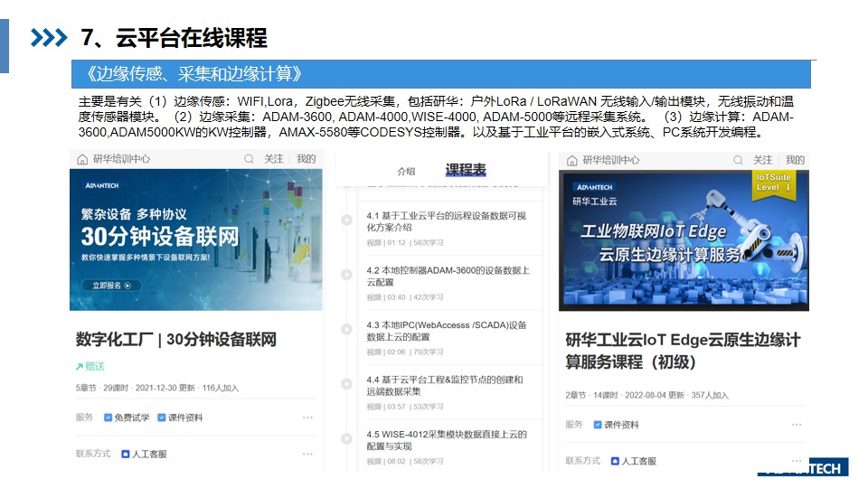Open 关注 in right course header
This screenshot has width=868, height=488.
[763, 160]
